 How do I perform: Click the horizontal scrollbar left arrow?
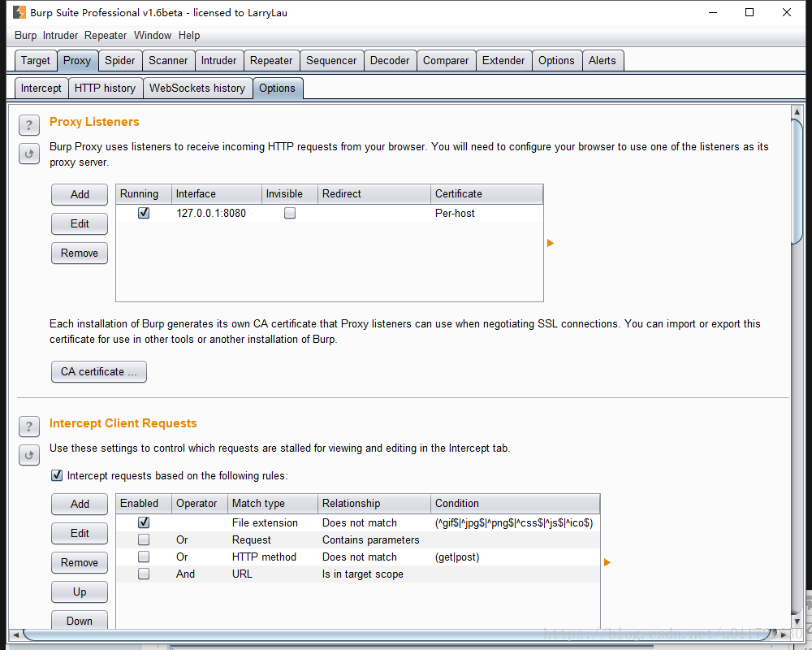pos(15,635)
